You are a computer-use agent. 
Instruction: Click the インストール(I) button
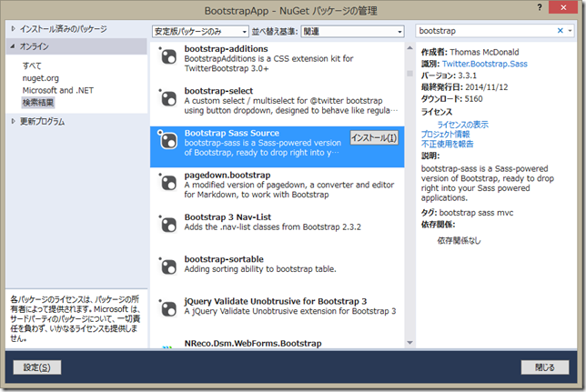tap(374, 138)
